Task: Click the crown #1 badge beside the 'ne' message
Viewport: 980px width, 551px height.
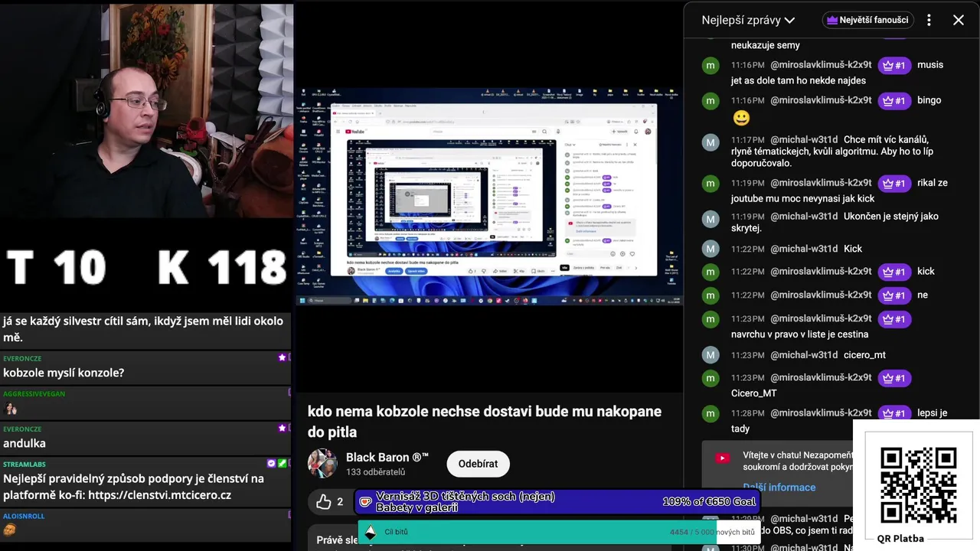Action: coord(894,295)
